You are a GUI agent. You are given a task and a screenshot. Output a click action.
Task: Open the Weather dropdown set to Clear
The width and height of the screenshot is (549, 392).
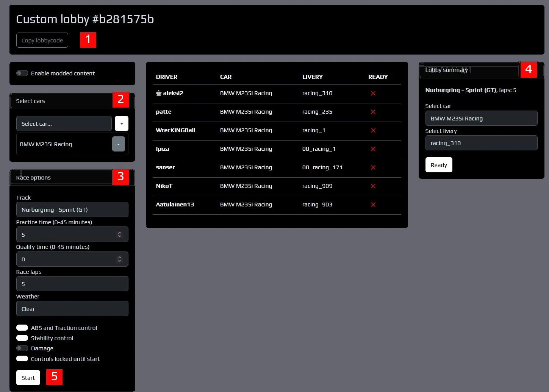[x=72, y=309]
